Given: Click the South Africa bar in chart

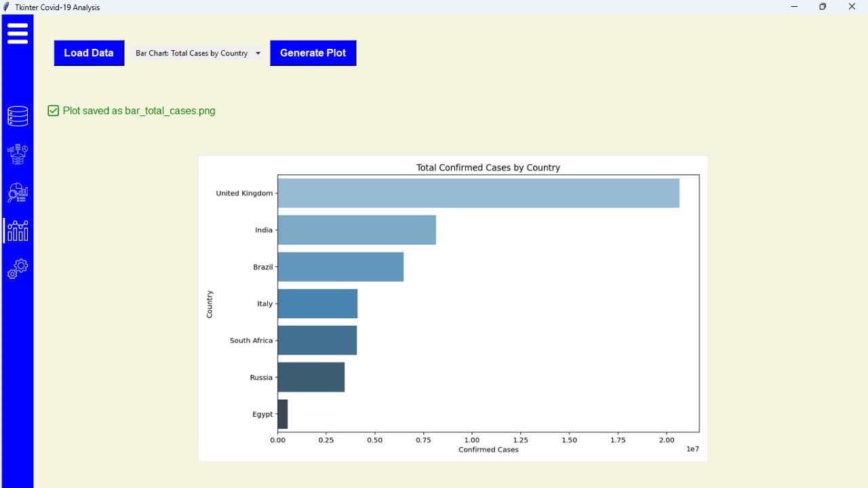Looking at the screenshot, I should coord(317,340).
